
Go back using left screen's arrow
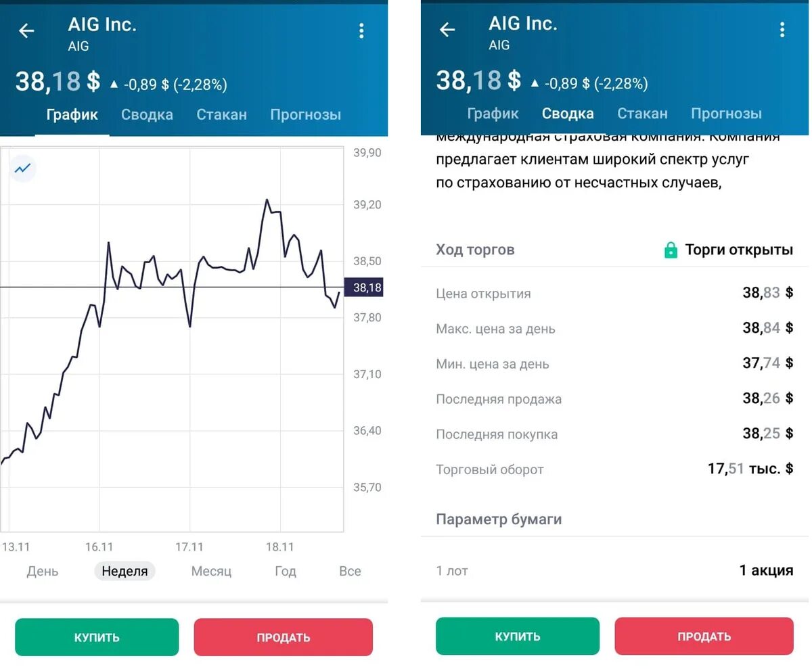pos(26,30)
